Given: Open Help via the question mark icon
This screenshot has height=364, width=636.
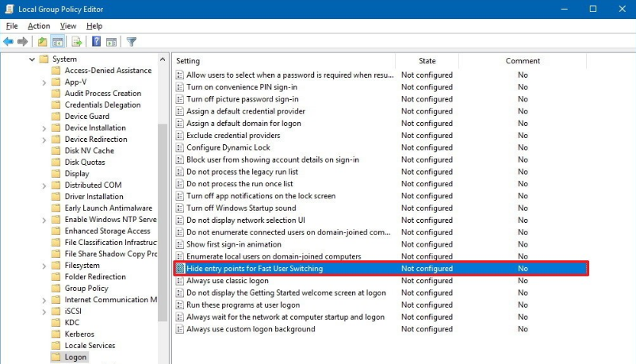Looking at the screenshot, I should click(x=96, y=42).
